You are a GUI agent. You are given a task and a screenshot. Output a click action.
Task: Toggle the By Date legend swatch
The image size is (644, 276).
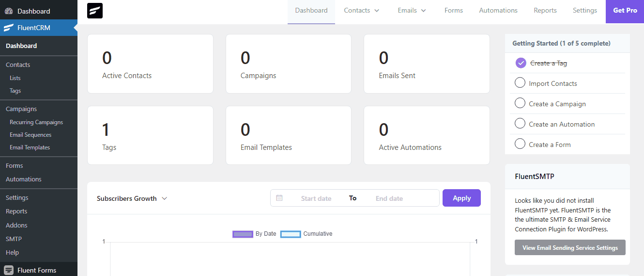[243, 234]
